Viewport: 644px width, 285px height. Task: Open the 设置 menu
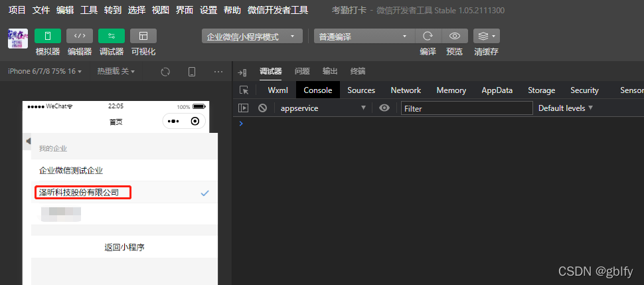click(x=208, y=10)
